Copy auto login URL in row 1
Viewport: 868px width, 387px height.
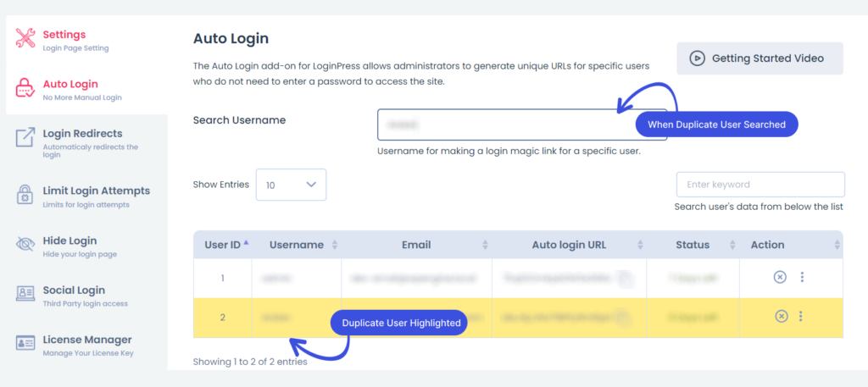click(624, 278)
